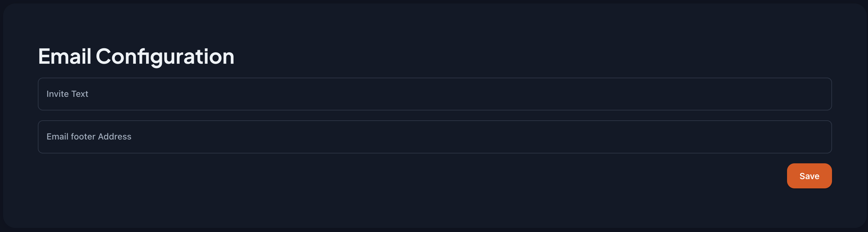Choose the input for the invitation message

[x=434, y=94]
